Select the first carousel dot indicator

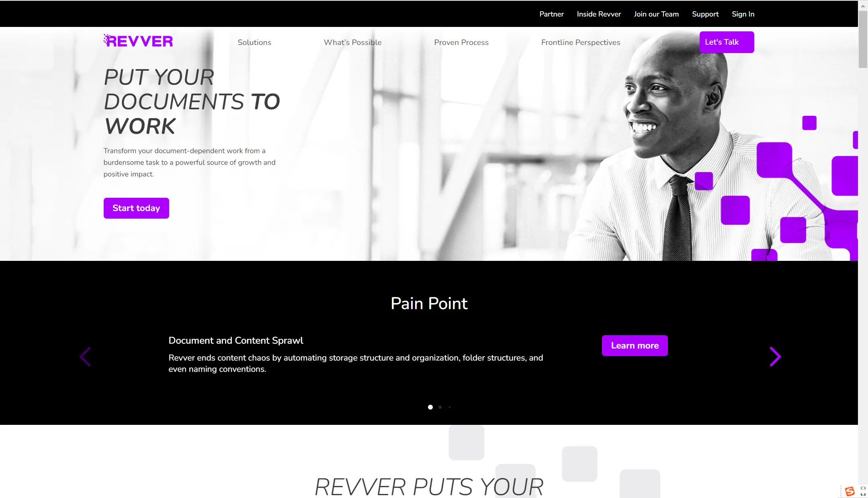[x=430, y=407]
